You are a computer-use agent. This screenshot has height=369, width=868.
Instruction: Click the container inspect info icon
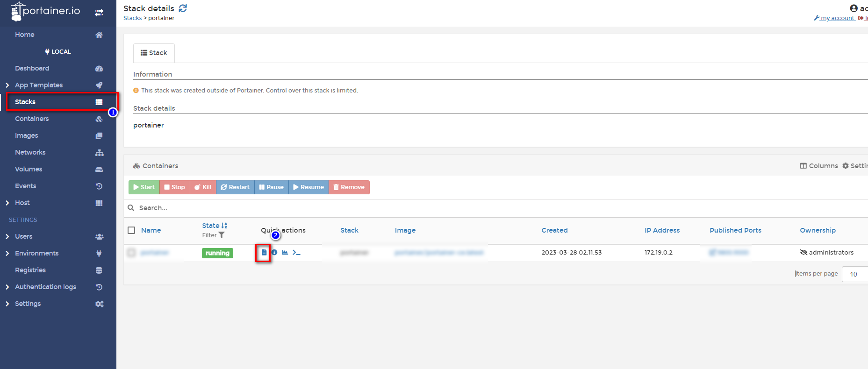pyautogui.click(x=274, y=252)
